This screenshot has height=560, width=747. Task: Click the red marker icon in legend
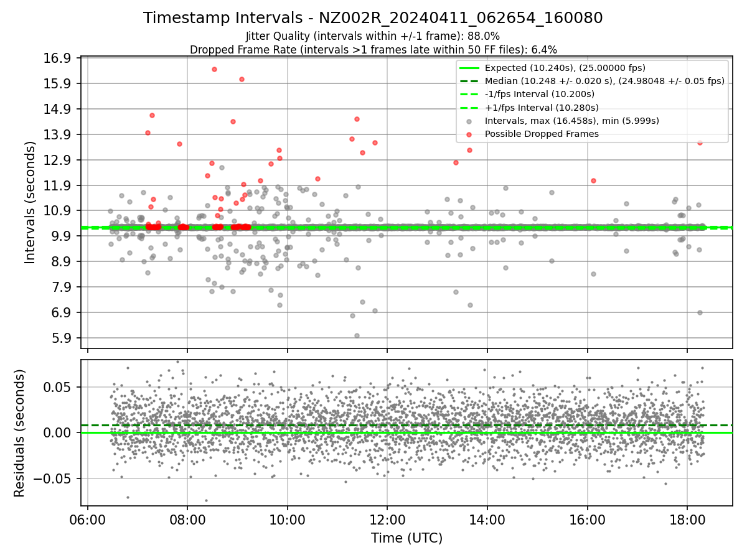coord(469,134)
